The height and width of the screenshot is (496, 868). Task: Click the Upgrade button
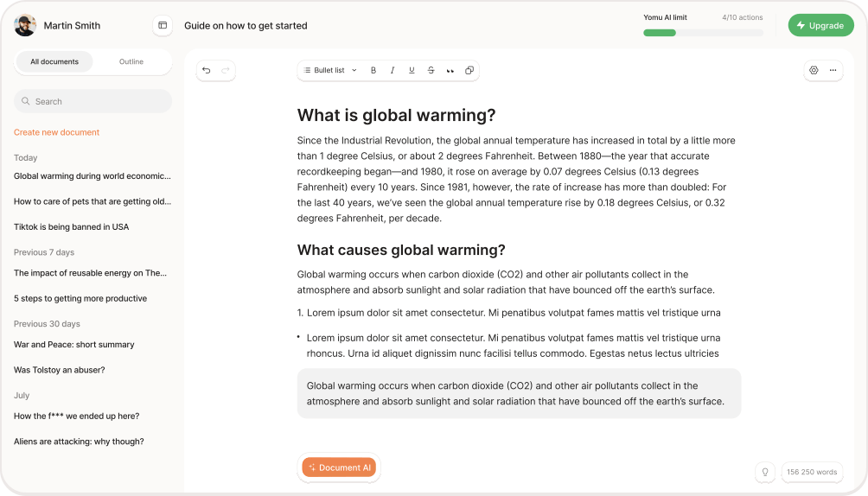click(820, 26)
